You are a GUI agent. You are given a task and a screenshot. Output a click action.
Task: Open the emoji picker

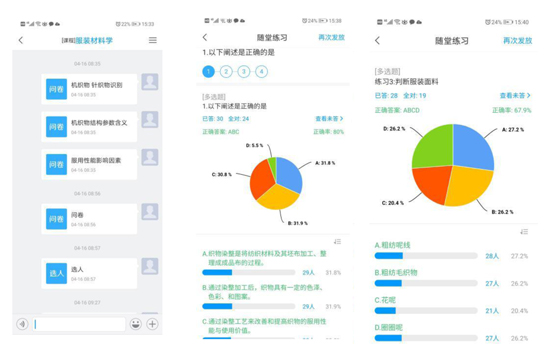point(135,324)
